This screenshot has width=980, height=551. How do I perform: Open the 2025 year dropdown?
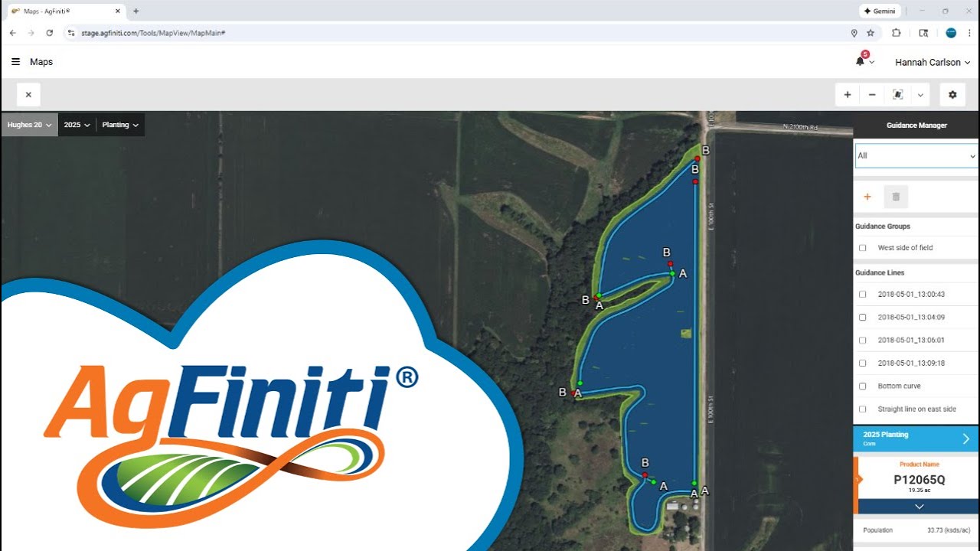(77, 125)
